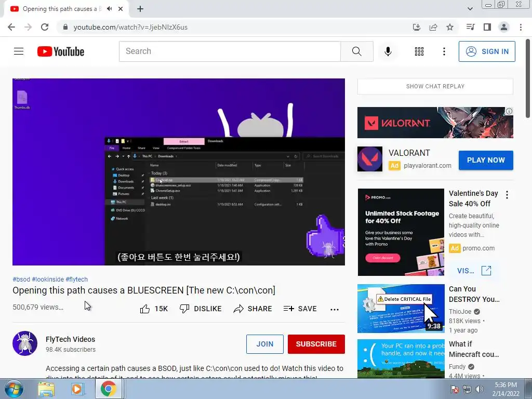Click the Valorant logo icon

[x=370, y=159]
